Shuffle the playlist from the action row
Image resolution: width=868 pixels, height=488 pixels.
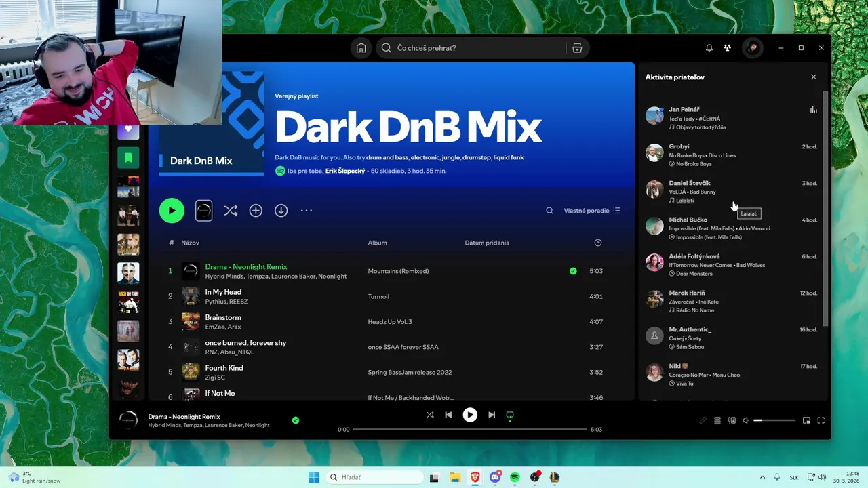[x=231, y=211]
